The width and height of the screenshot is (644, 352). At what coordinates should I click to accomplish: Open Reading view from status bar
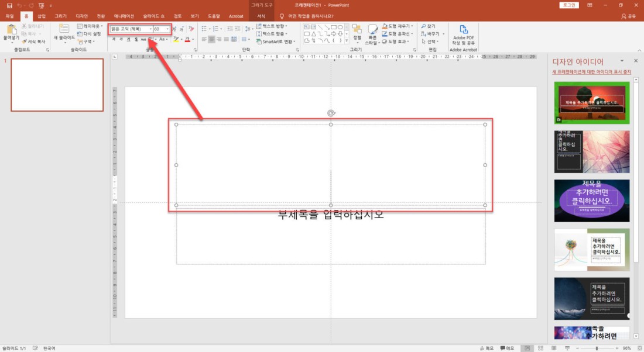[x=554, y=348]
